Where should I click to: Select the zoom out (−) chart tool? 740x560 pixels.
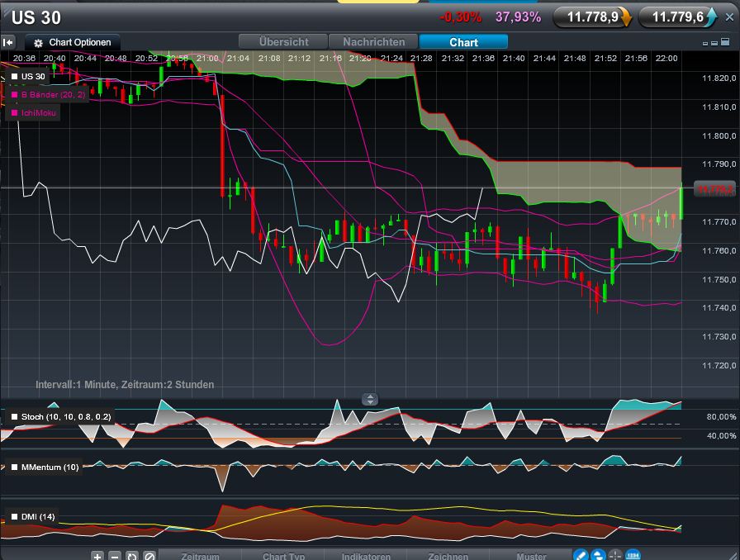point(115,556)
